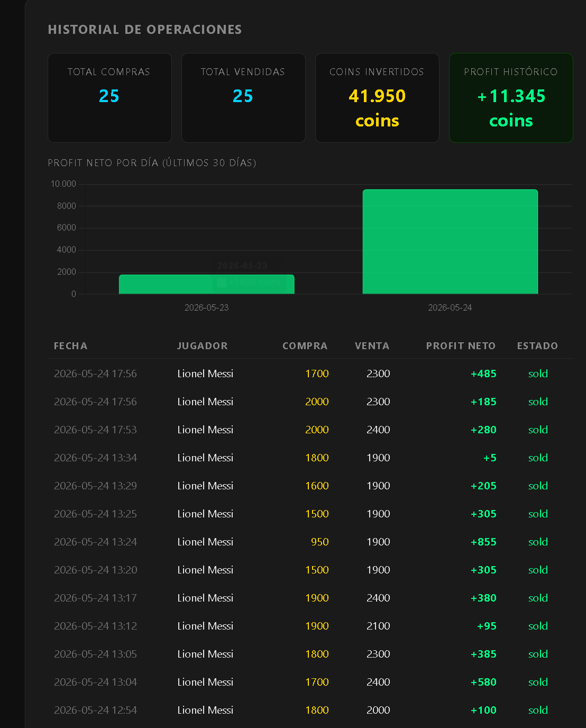Click the date 2026-05-24 13:20

[95, 570]
